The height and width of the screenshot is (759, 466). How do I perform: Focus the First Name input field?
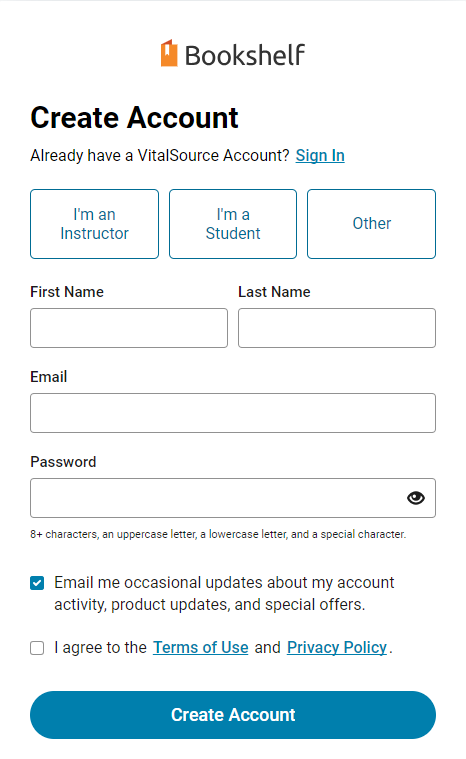(x=129, y=328)
